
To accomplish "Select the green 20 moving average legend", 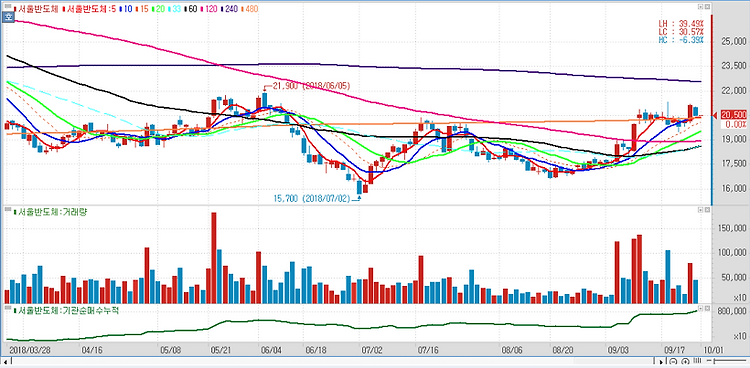I will click(x=158, y=9).
